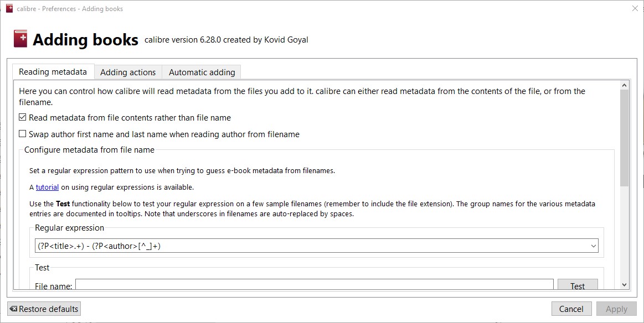Select the Reading metadata tab
This screenshot has width=644, height=323.
click(53, 72)
